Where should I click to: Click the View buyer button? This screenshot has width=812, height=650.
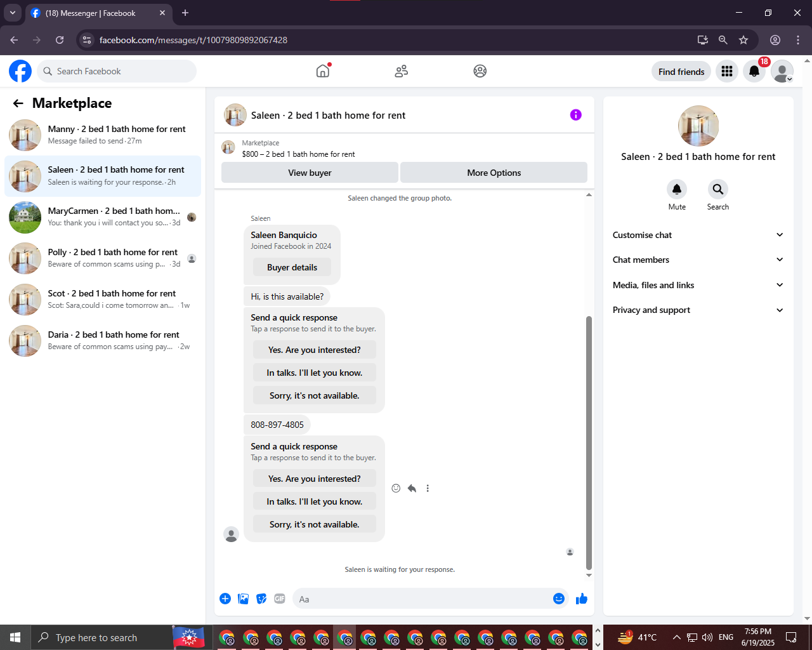(x=310, y=173)
